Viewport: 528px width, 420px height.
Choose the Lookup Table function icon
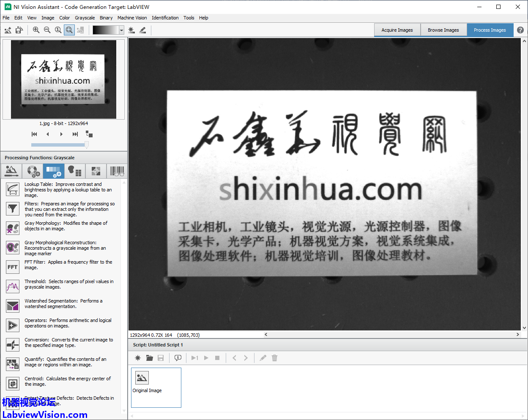point(13,189)
